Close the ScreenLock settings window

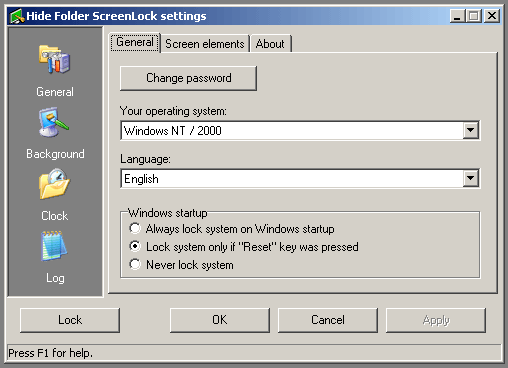point(492,16)
